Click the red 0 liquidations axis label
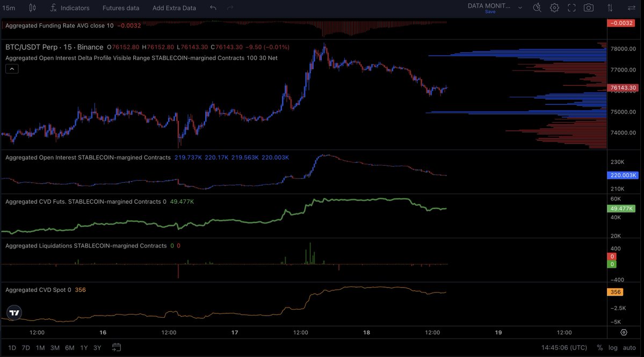The height and width of the screenshot is (357, 644). click(x=612, y=256)
